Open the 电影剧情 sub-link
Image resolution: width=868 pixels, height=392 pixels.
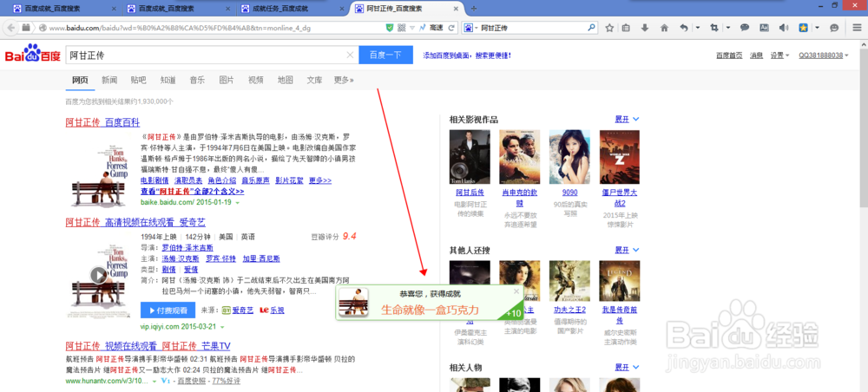click(155, 180)
